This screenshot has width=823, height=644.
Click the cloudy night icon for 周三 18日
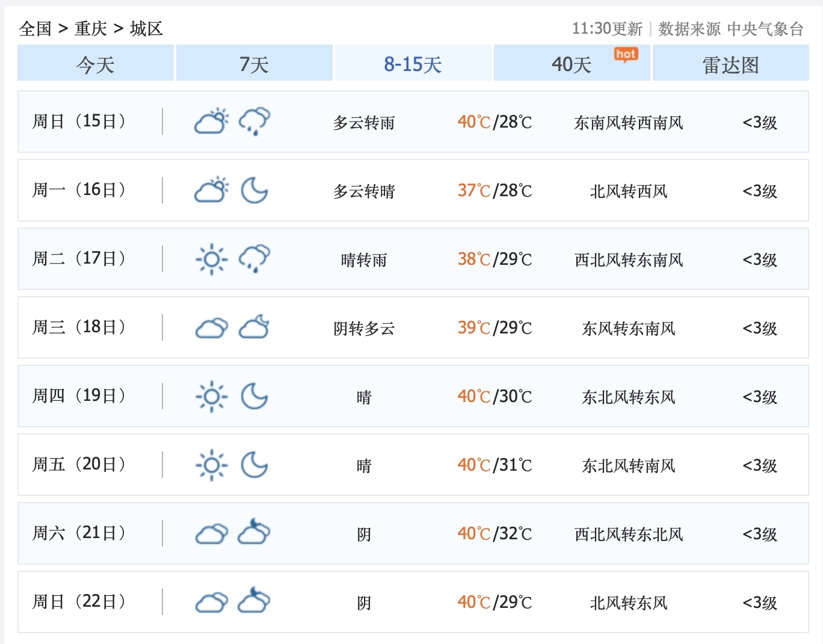[254, 327]
